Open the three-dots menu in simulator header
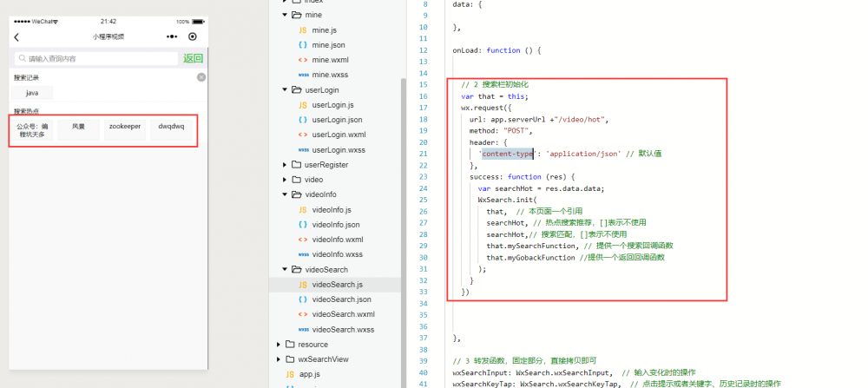 (172, 37)
